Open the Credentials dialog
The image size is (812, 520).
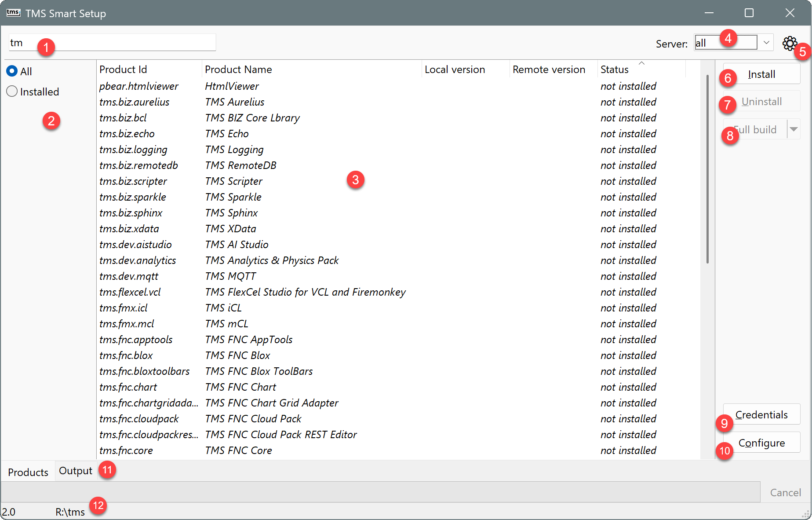coord(761,414)
